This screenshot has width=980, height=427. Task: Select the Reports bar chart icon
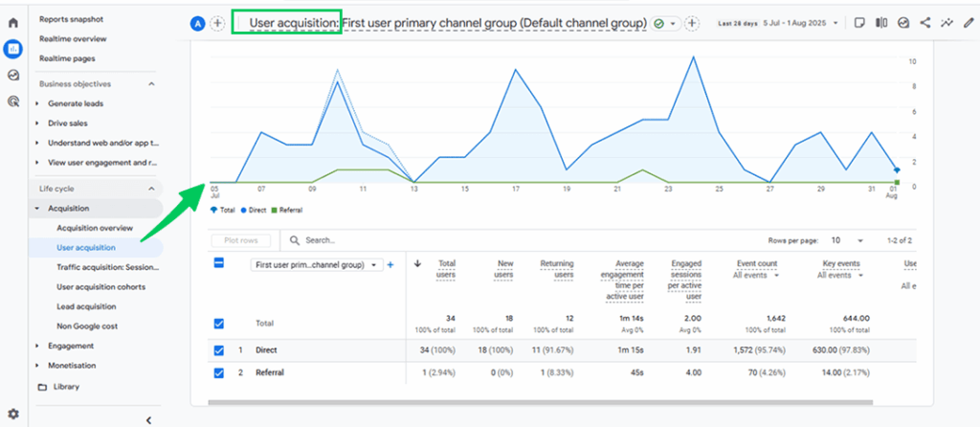(x=13, y=49)
